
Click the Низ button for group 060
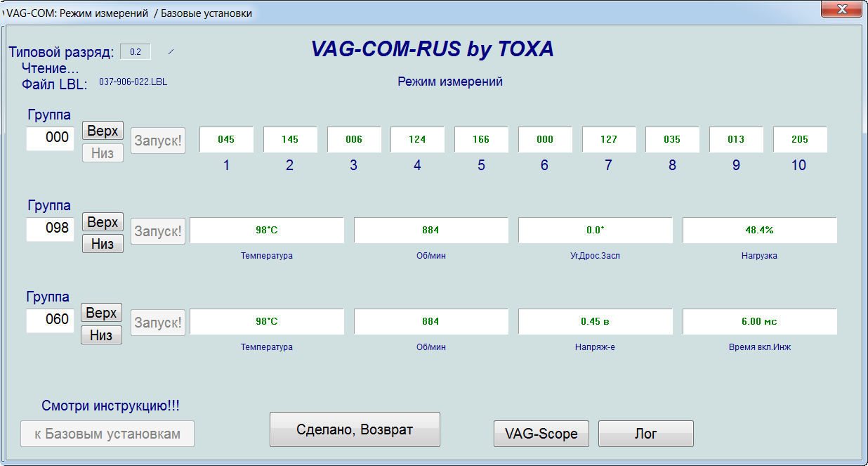coord(102,335)
